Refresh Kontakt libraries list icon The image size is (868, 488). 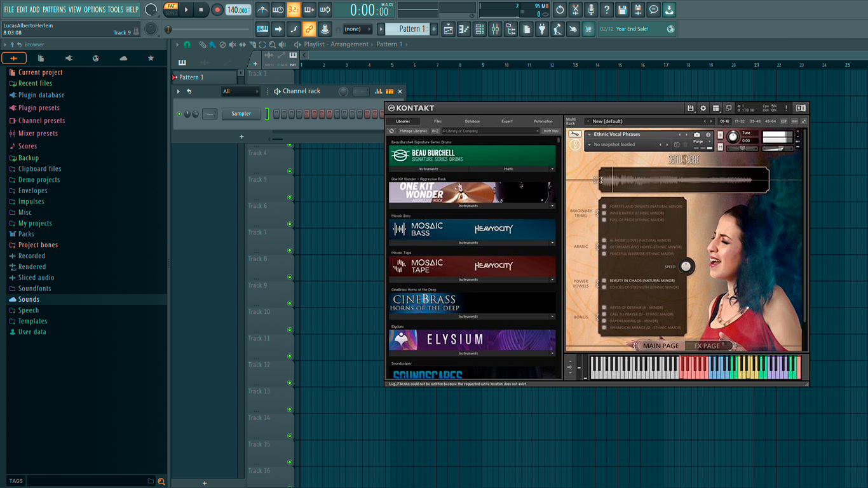point(392,131)
